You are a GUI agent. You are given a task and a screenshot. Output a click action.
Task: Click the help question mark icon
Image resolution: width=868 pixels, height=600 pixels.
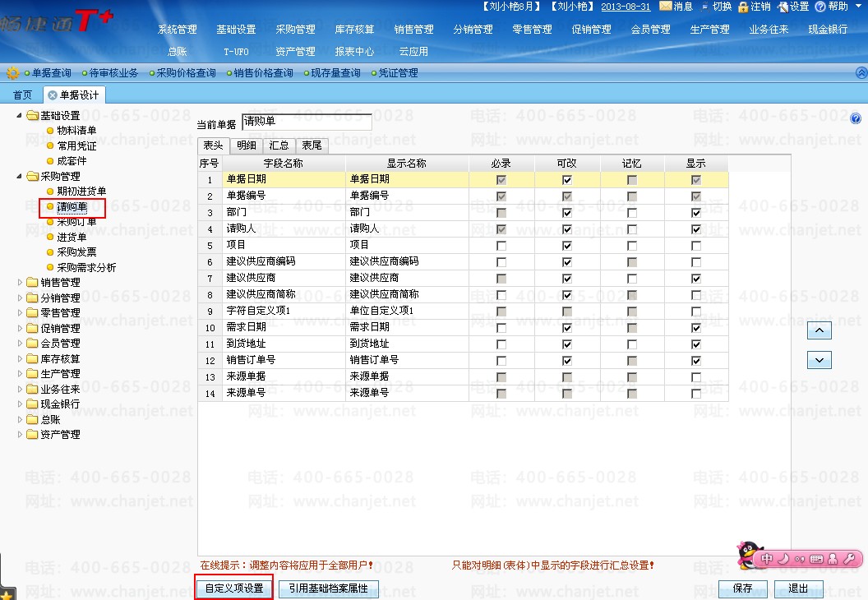click(x=820, y=7)
